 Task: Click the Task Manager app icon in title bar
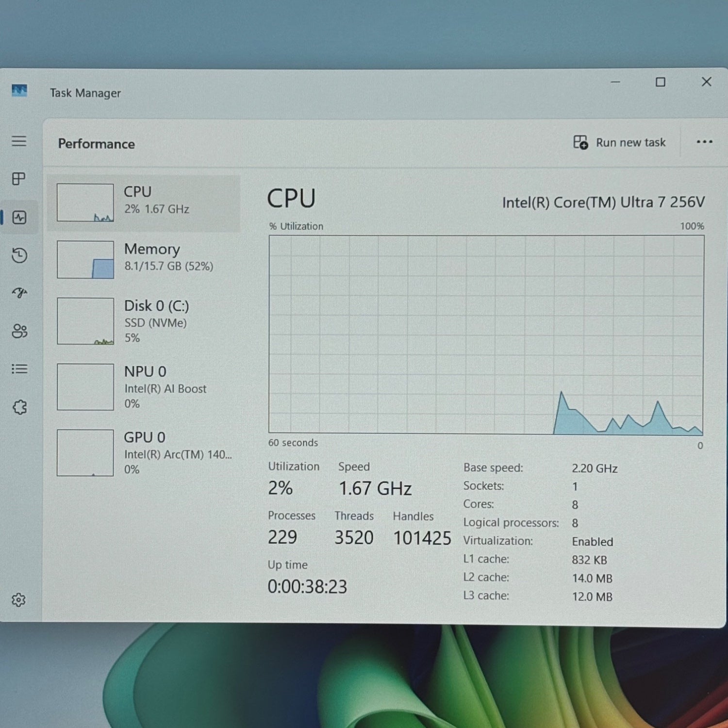point(19,91)
